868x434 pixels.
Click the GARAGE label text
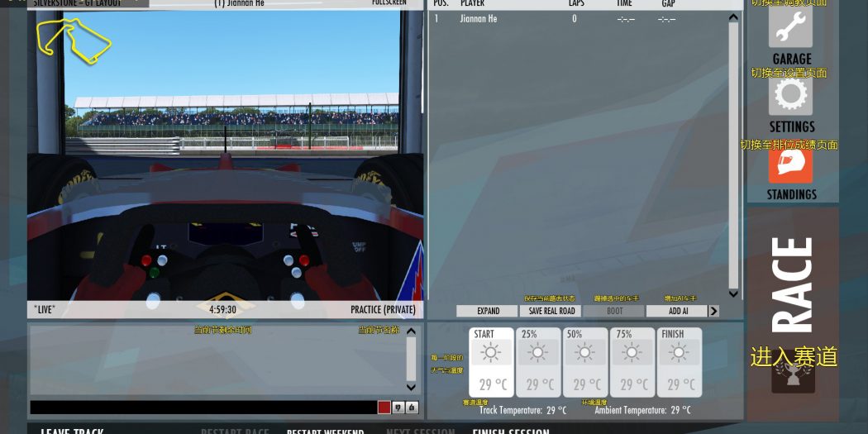pos(792,59)
